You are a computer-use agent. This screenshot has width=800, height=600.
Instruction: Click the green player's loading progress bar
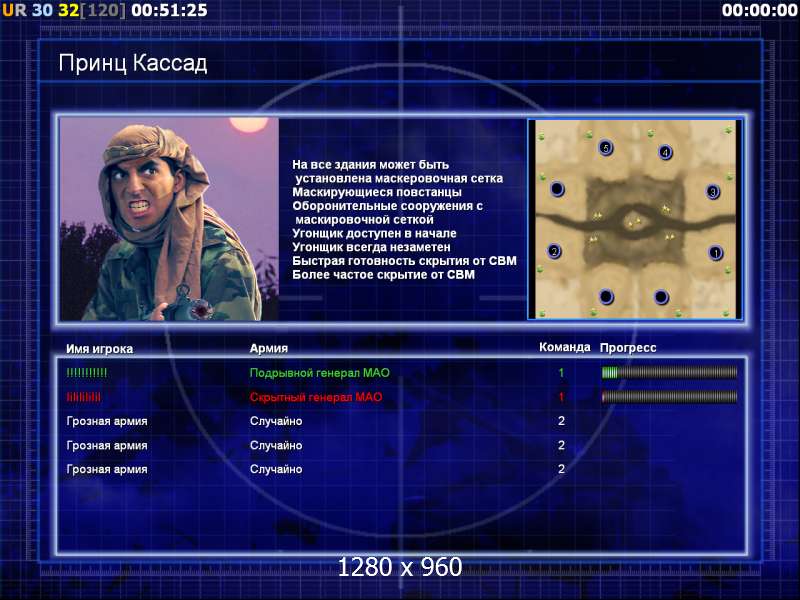(669, 373)
